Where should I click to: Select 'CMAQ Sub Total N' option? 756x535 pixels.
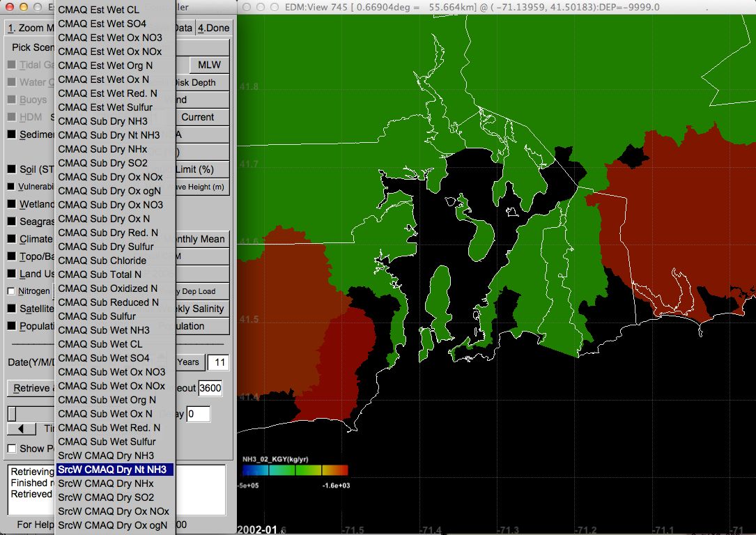pyautogui.click(x=100, y=274)
